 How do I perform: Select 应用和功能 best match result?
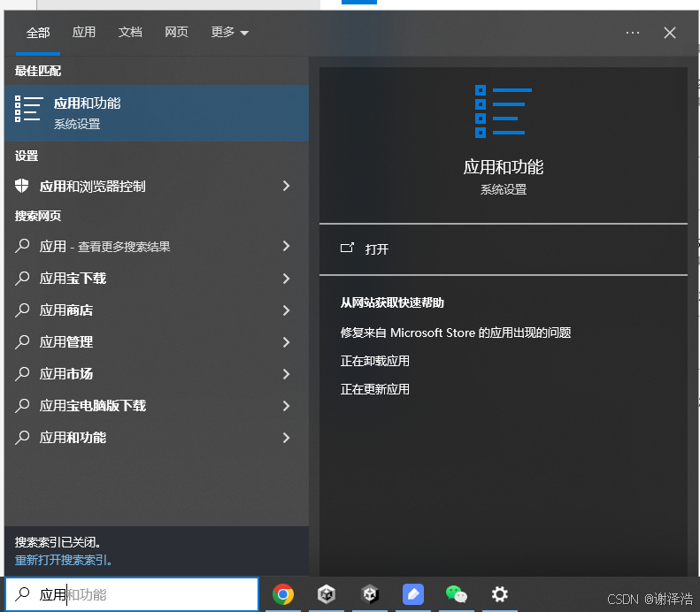click(157, 113)
